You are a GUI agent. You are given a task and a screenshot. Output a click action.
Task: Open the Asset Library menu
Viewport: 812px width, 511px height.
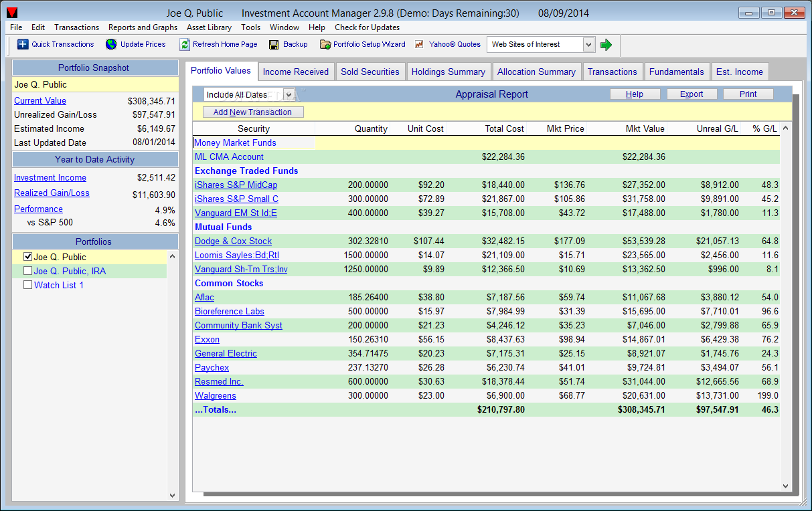coord(209,27)
